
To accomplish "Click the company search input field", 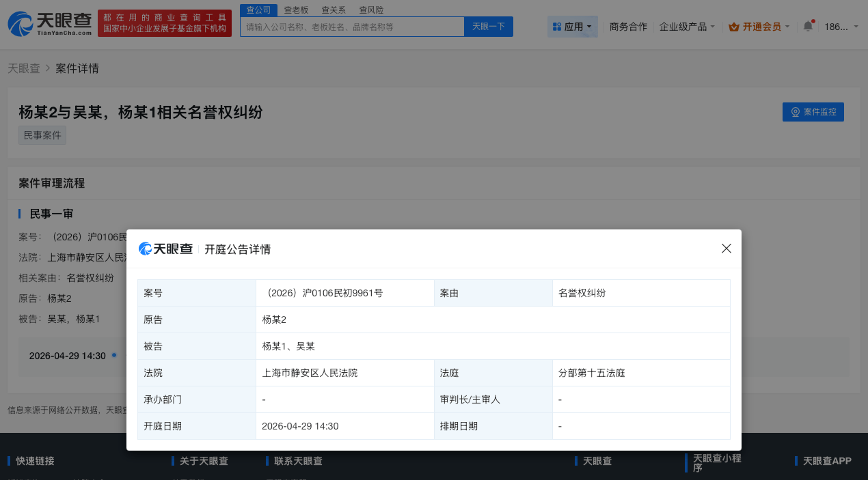I will click(352, 26).
